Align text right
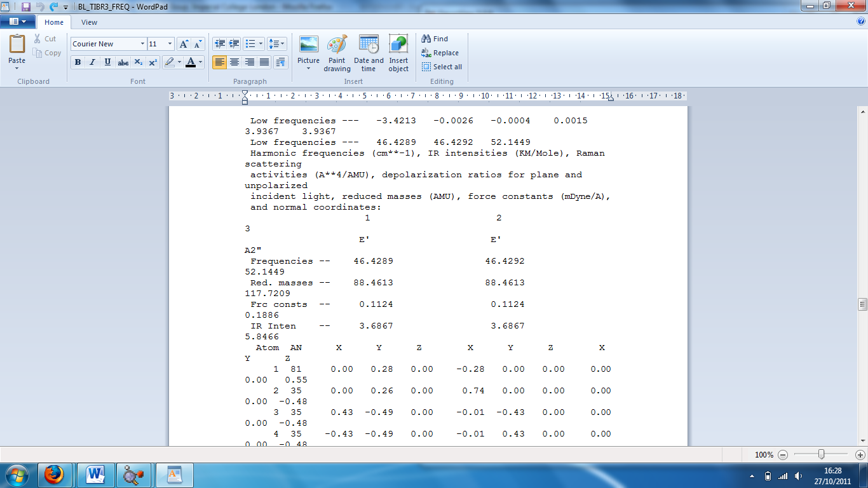868x488 pixels. pos(250,62)
